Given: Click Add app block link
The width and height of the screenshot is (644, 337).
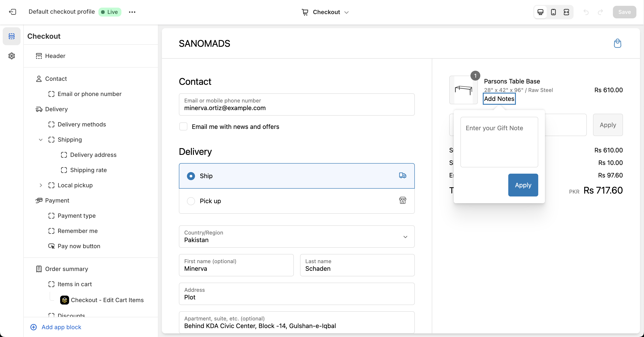Looking at the screenshot, I should (61, 327).
